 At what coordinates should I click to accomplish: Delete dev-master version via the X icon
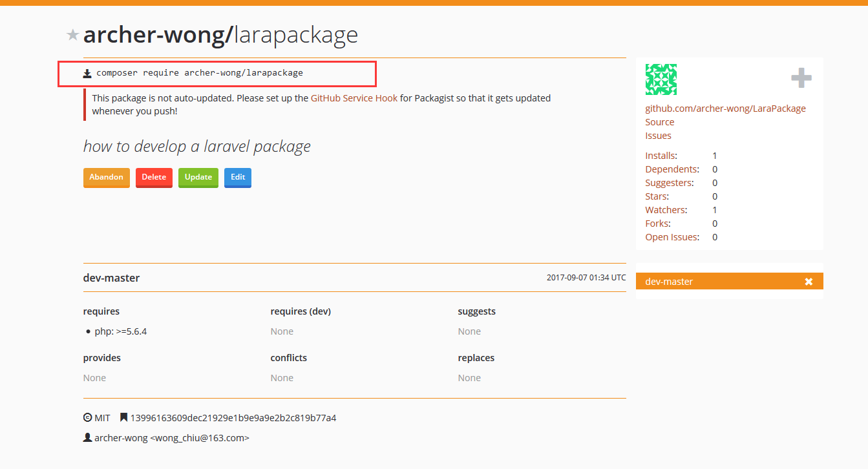coord(809,282)
